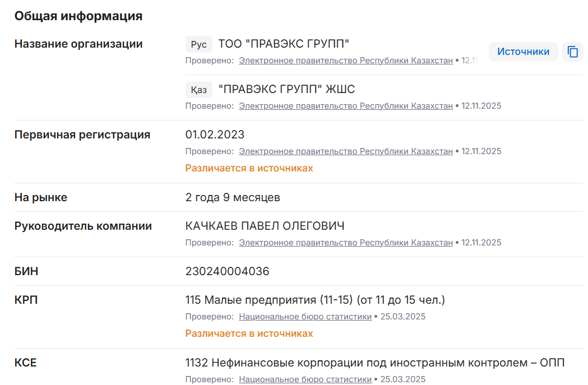Click director name КАЧКАЕВ ПАВЕЛ ОЛЕГОВИЧ
This screenshot has height=385, width=588.
pyautogui.click(x=265, y=226)
